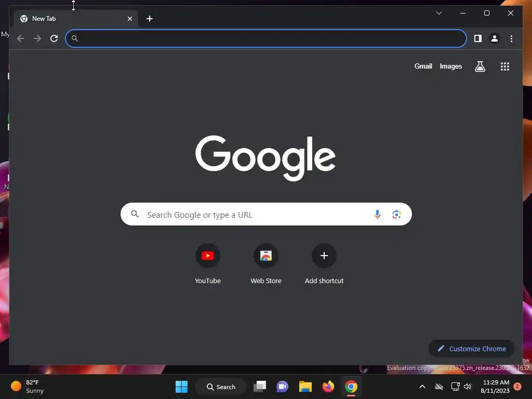Click the back navigation arrow
This screenshot has height=399, width=532.
click(21, 38)
